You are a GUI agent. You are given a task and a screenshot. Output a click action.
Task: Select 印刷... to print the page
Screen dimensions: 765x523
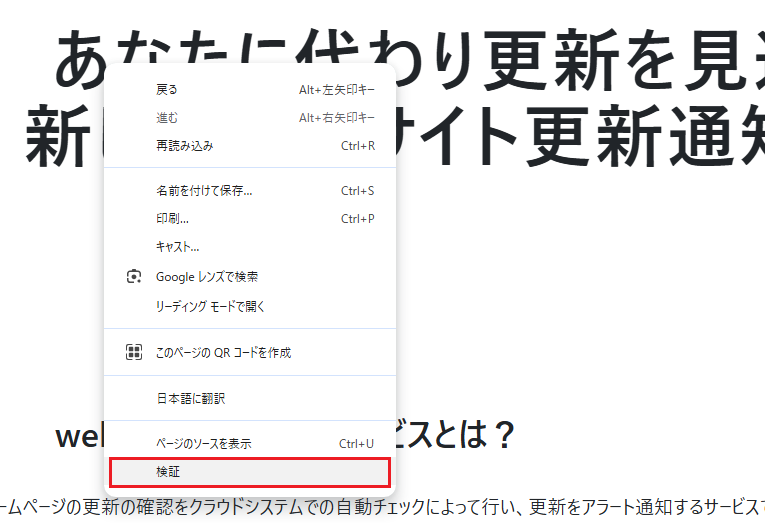click(172, 219)
